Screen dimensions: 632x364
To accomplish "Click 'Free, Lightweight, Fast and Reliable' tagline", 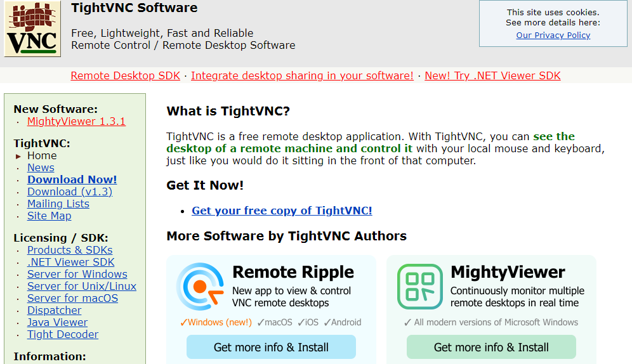I will click(x=162, y=33).
